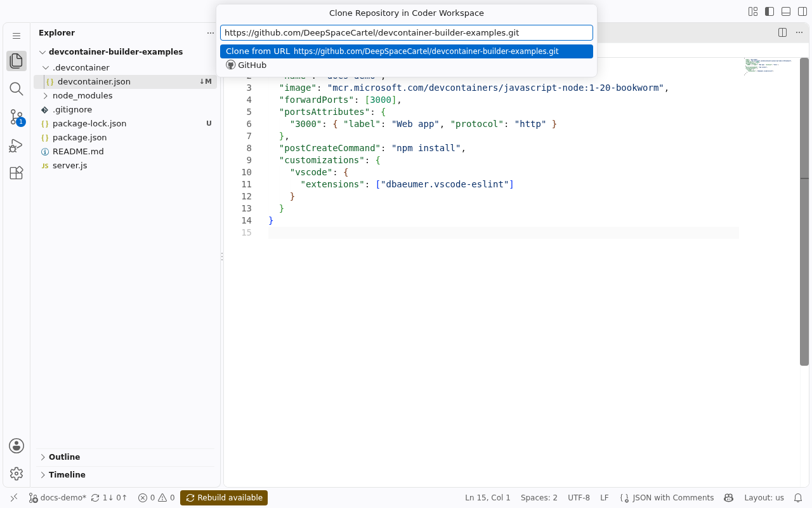This screenshot has height=508, width=812.
Task: Click line number 15
Action: (x=246, y=232)
